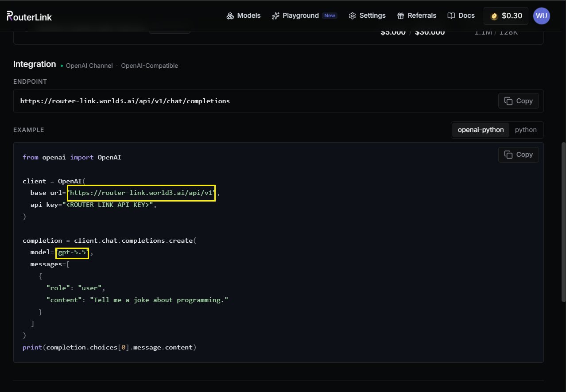Open the Models page icon
566x392 pixels.
click(x=230, y=16)
